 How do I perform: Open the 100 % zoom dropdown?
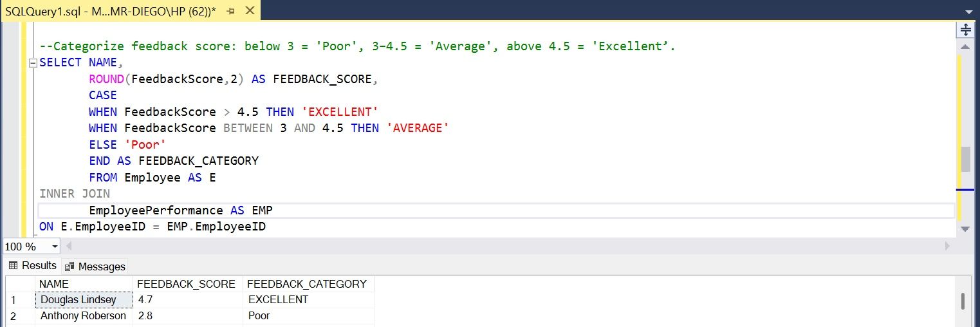55,247
